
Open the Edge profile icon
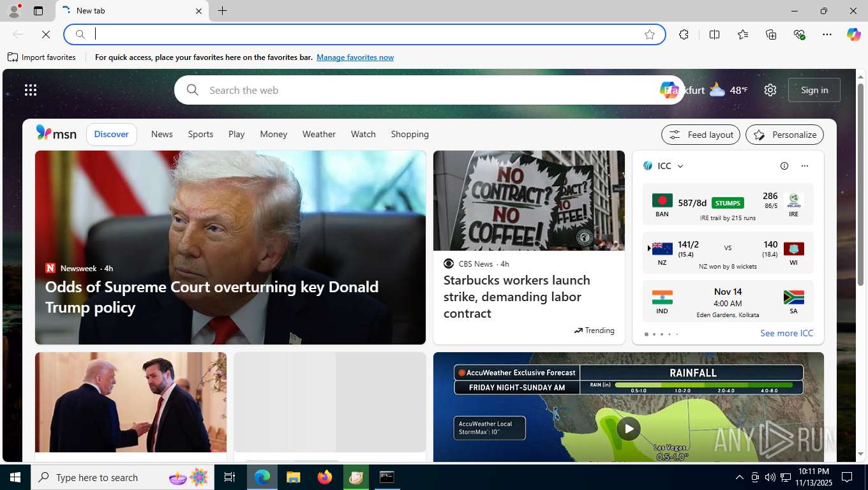point(13,11)
